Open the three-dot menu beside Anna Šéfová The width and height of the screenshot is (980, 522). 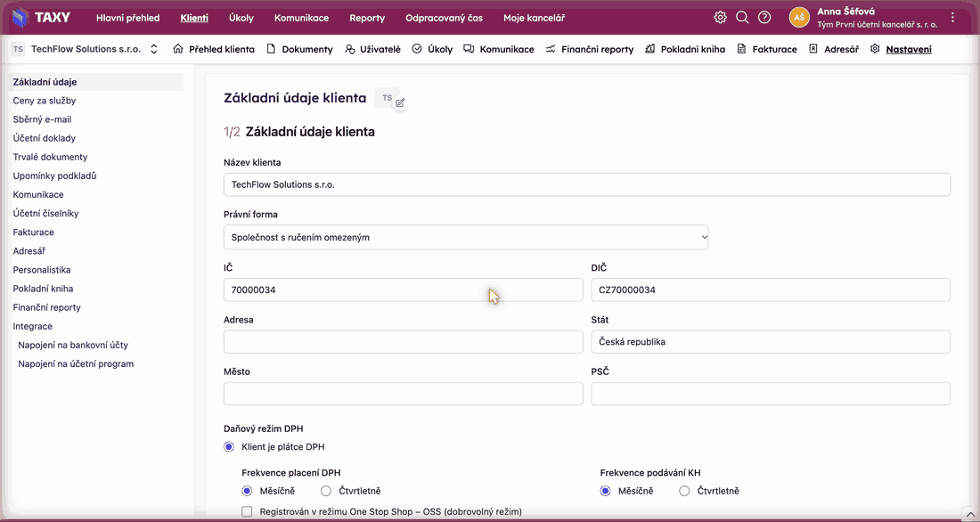pyautogui.click(x=952, y=18)
